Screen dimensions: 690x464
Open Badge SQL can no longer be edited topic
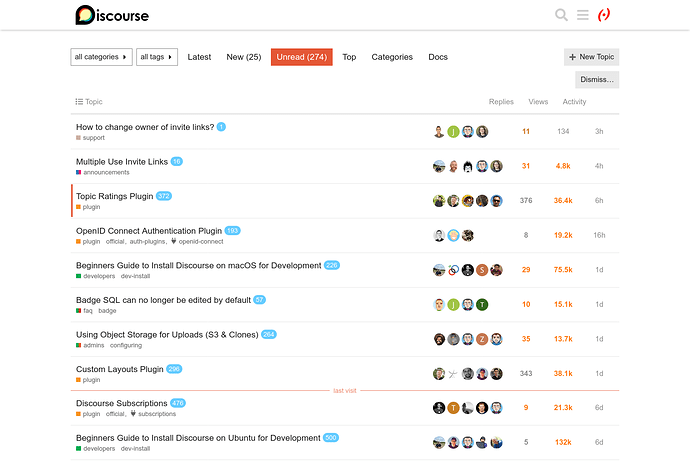pyautogui.click(x=163, y=300)
